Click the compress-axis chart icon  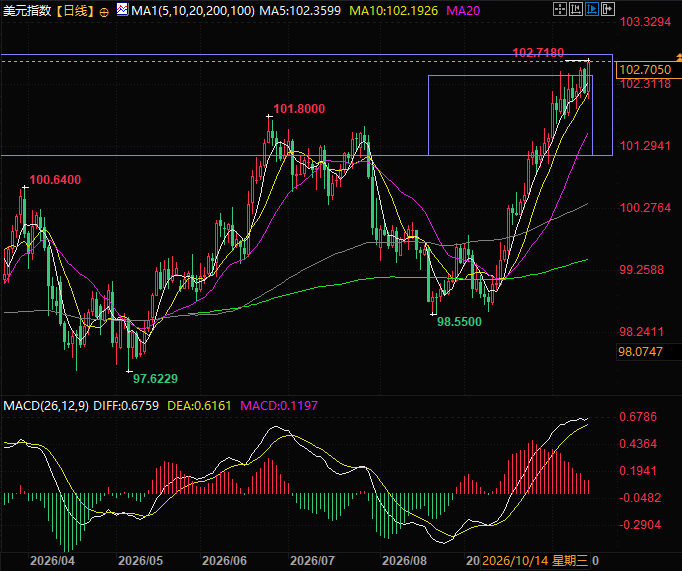576,9
